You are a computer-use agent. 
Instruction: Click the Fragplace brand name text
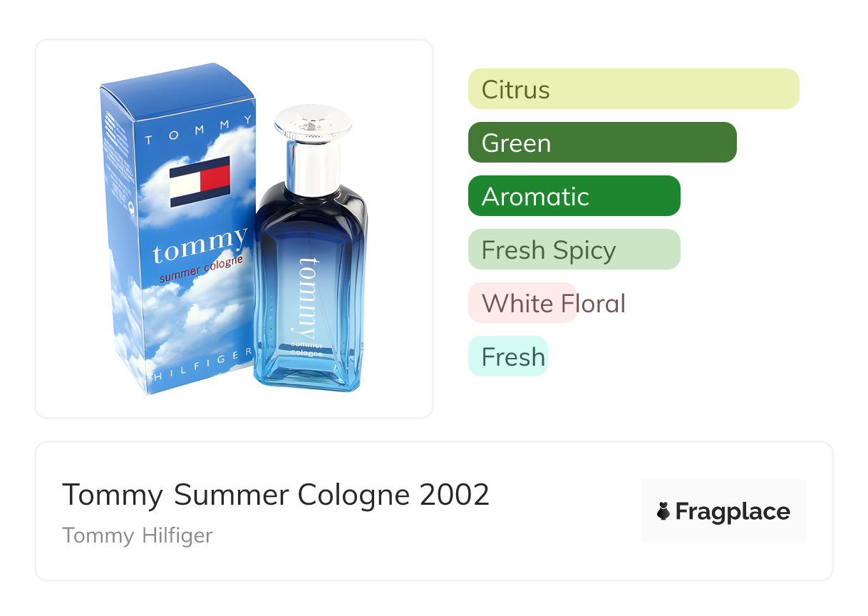click(733, 512)
